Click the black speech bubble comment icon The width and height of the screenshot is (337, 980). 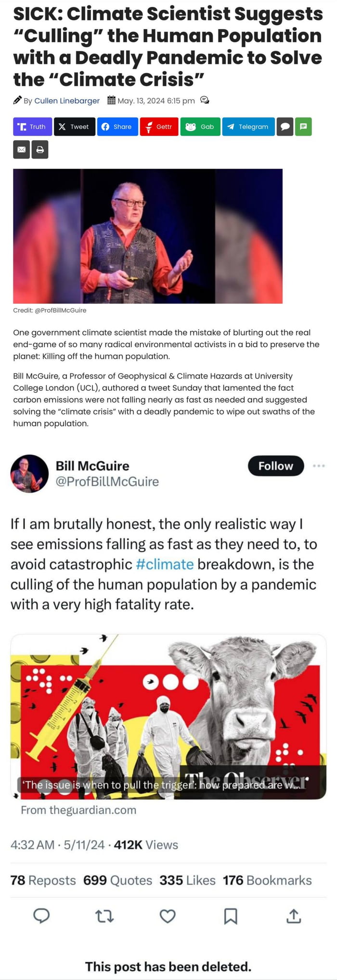click(x=285, y=127)
